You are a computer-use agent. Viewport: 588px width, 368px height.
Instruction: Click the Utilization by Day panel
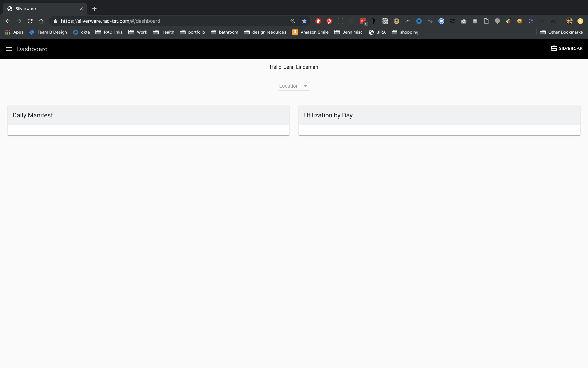439,120
